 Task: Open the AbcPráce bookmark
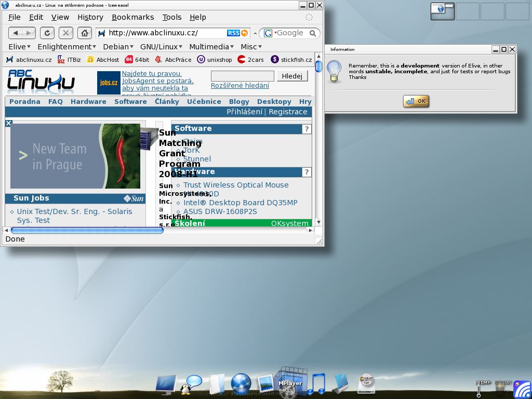coord(173,60)
